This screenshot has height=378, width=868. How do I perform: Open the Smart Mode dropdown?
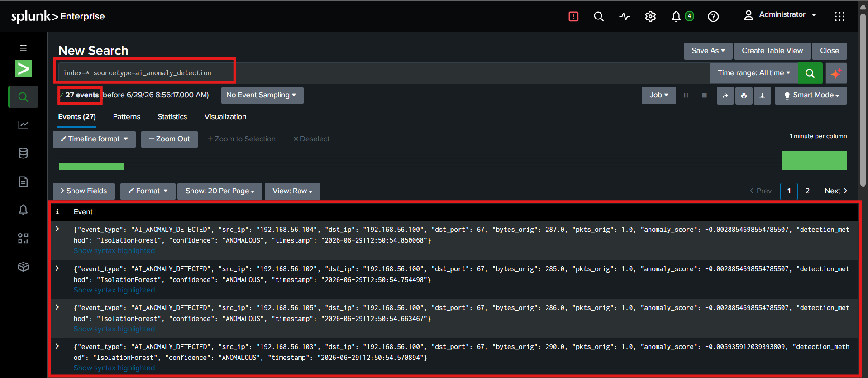(811, 96)
